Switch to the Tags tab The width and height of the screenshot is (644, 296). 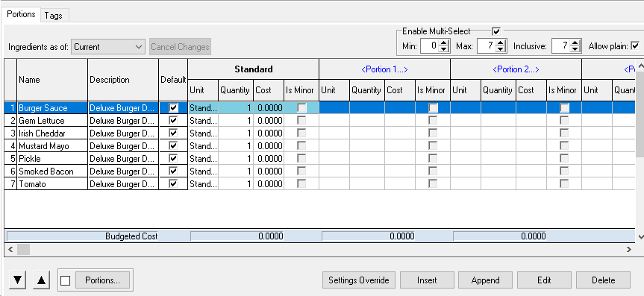click(x=54, y=16)
